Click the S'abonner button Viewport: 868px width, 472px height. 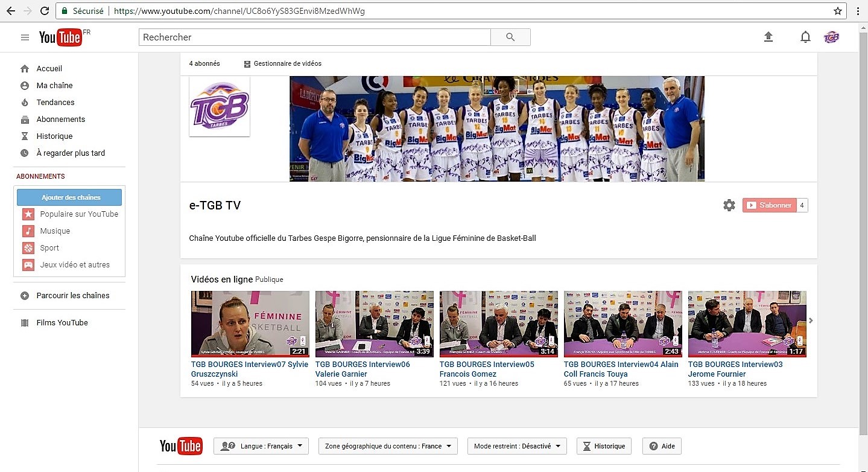(x=769, y=205)
